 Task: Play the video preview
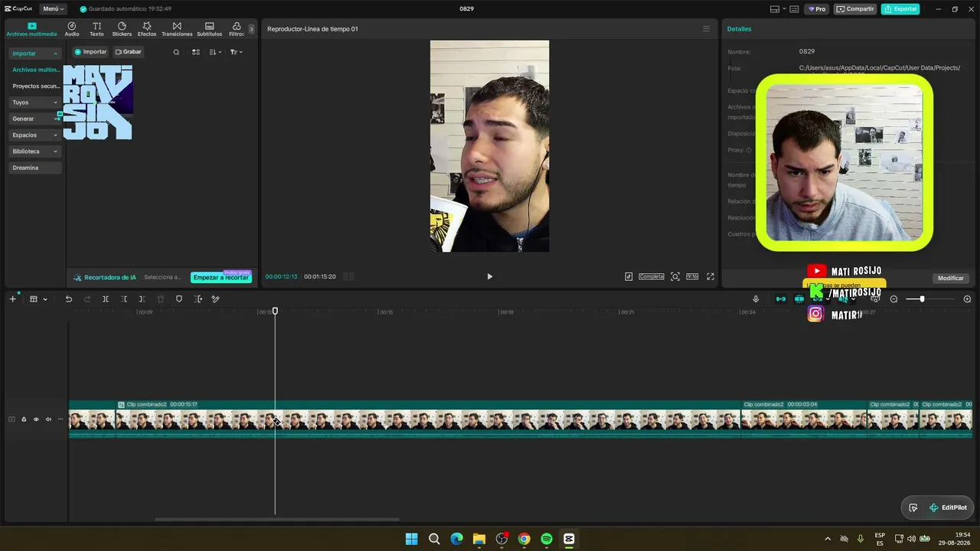tap(490, 276)
